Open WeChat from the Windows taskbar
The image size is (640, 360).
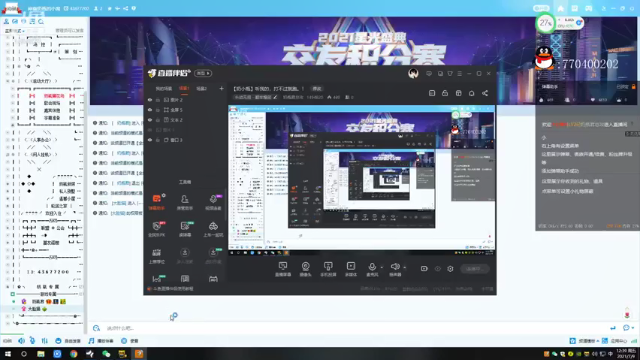(x=106, y=354)
